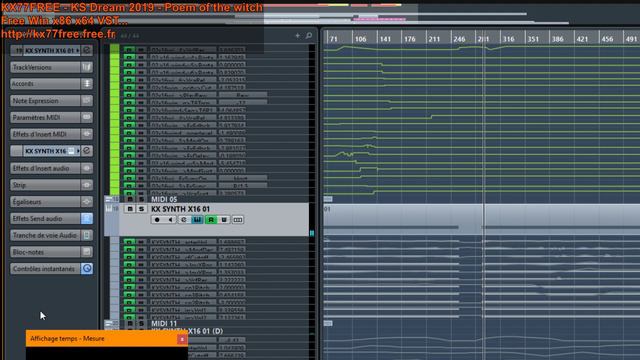Click the Strip section bypass icon
Screen dimensions: 640x360
[87, 185]
